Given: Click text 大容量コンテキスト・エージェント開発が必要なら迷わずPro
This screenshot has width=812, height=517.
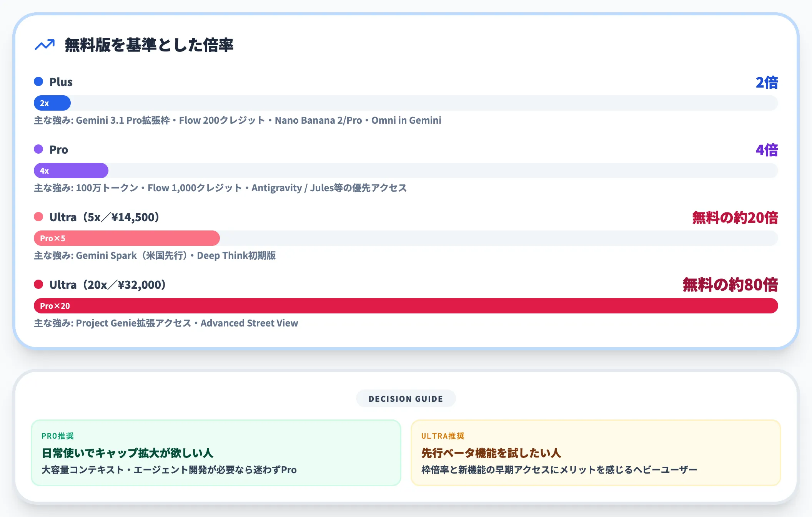Looking at the screenshot, I should pyautogui.click(x=169, y=470).
